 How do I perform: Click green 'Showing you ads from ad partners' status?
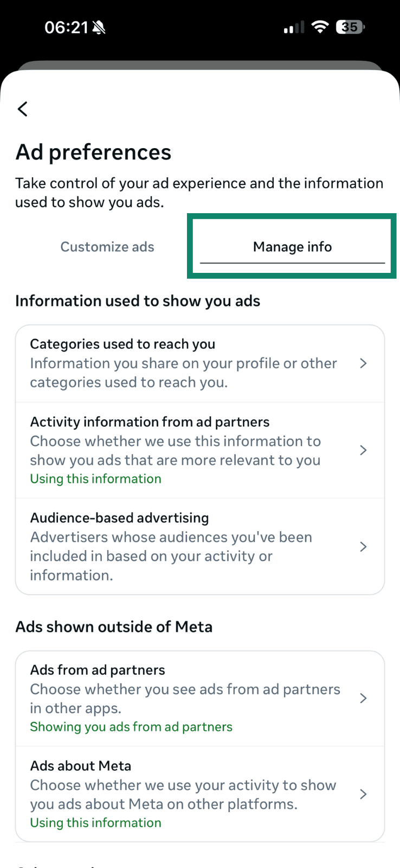coord(131,727)
